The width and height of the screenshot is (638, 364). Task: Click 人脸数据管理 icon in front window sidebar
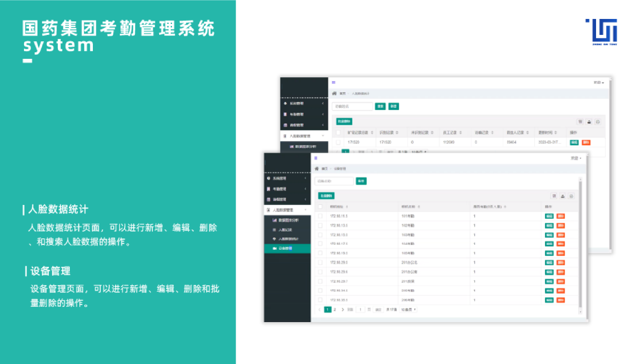point(269,210)
